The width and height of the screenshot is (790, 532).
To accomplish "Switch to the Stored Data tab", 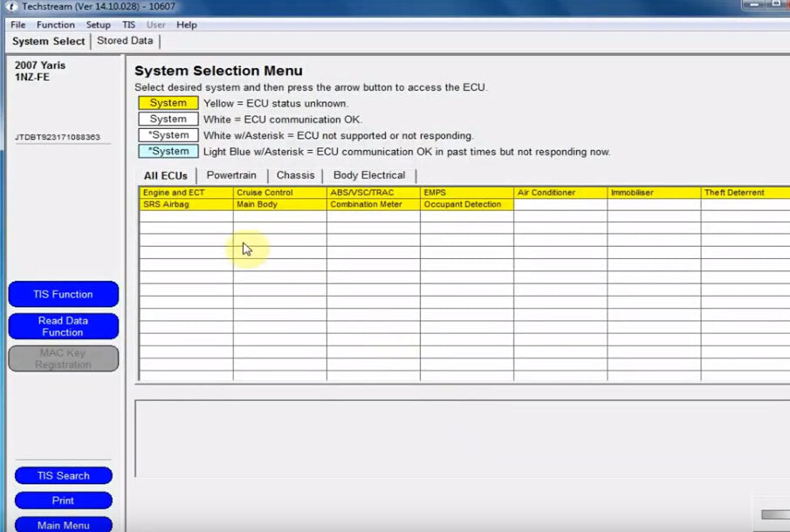I will pos(125,41).
